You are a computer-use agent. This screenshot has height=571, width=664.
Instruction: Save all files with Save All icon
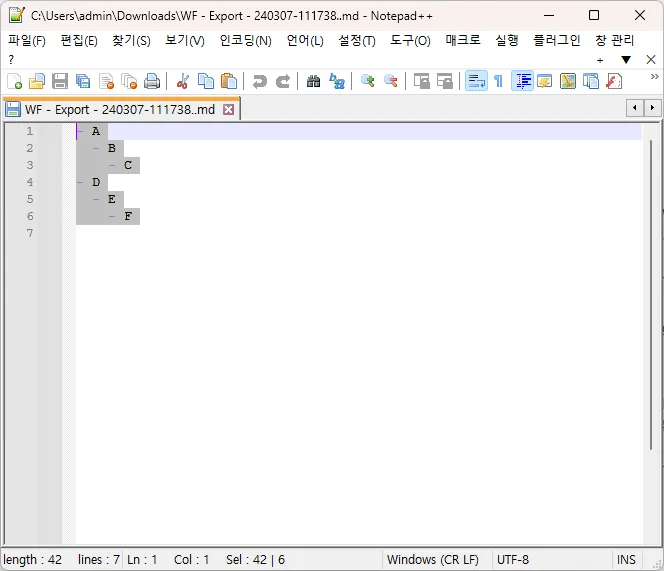point(83,81)
